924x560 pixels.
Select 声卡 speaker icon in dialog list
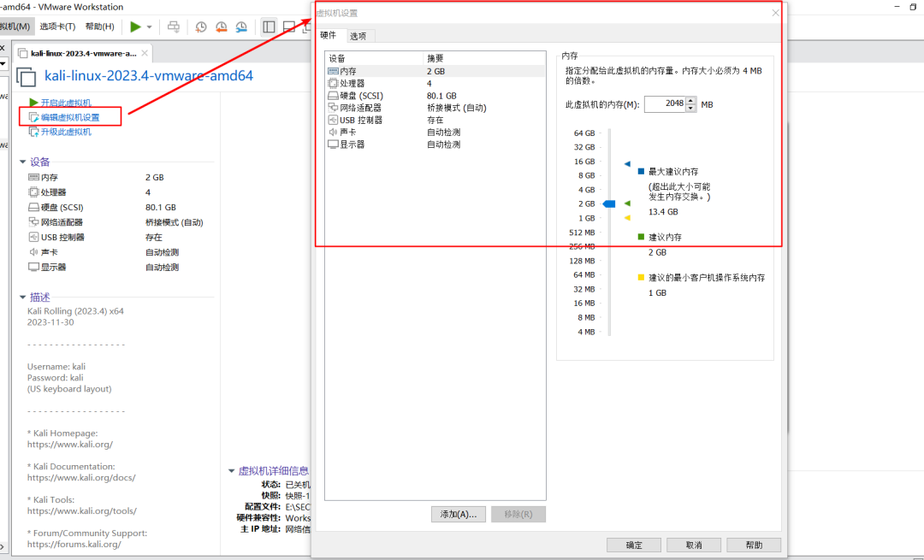coord(333,132)
